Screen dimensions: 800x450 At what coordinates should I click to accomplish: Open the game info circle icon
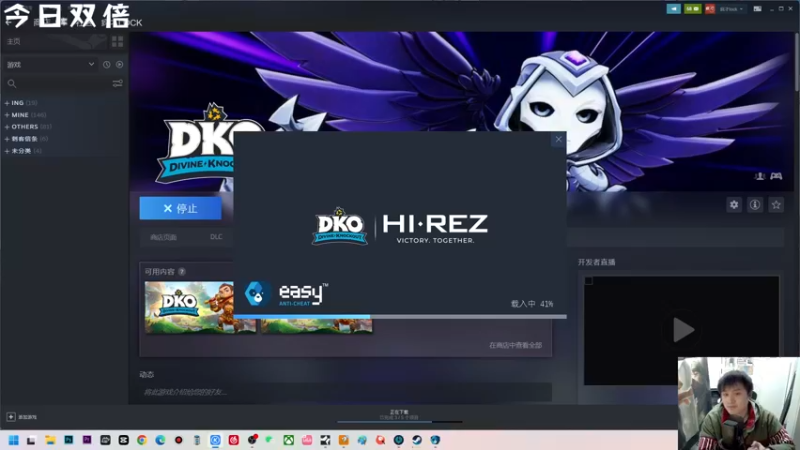[755, 205]
